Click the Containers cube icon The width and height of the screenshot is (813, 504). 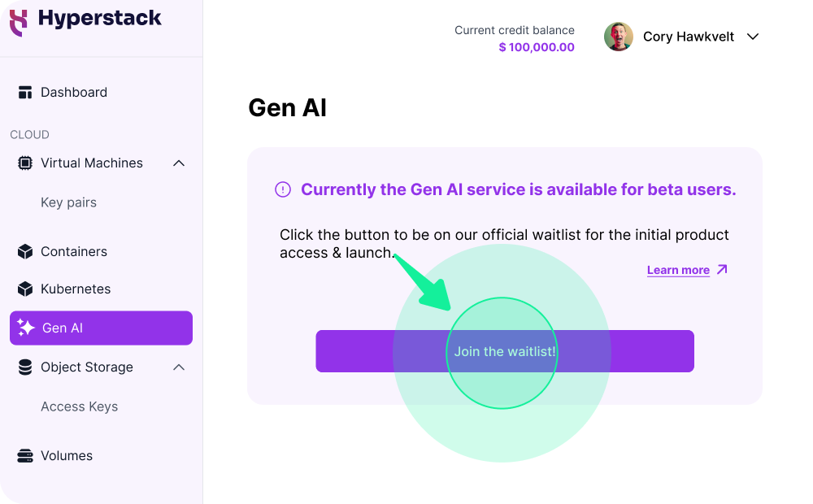point(25,251)
